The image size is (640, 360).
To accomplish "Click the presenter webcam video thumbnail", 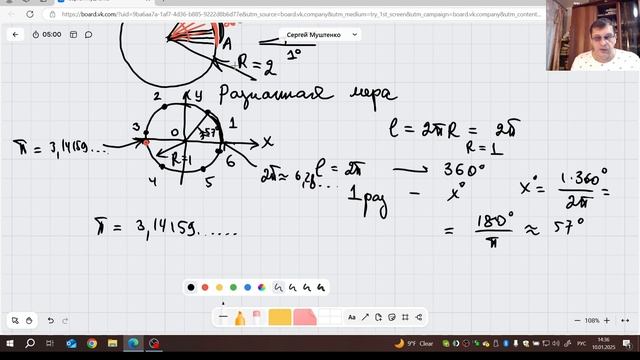I will coord(593,36).
